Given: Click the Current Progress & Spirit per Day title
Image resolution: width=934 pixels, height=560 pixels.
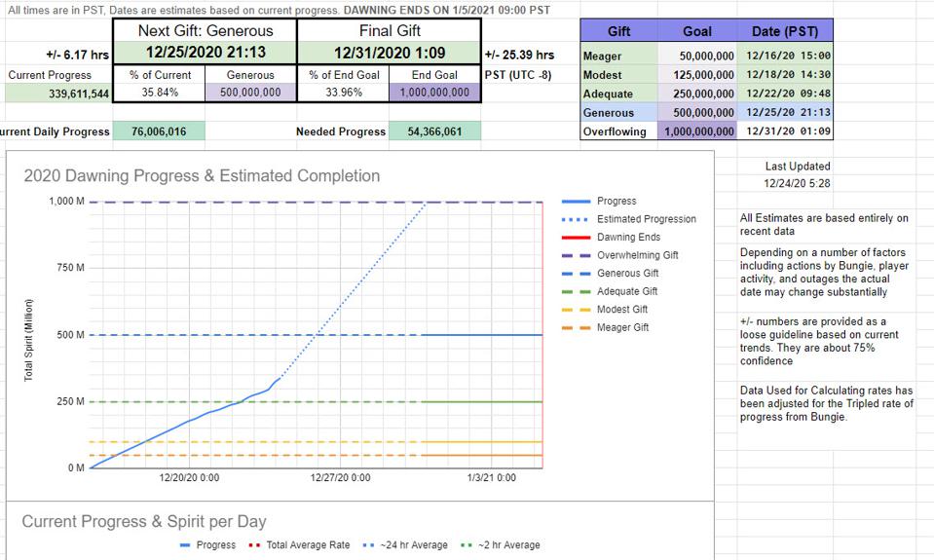Looking at the screenshot, I should [x=144, y=521].
